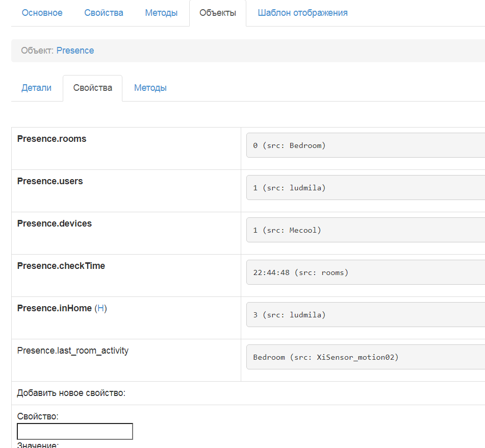Click the Presence.rooms value field
The image size is (485, 448).
[365, 145]
